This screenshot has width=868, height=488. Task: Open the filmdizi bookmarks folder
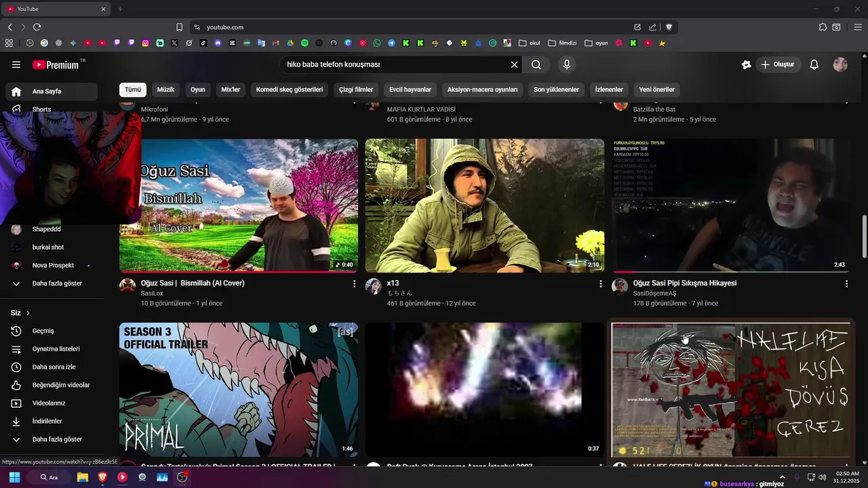(562, 43)
